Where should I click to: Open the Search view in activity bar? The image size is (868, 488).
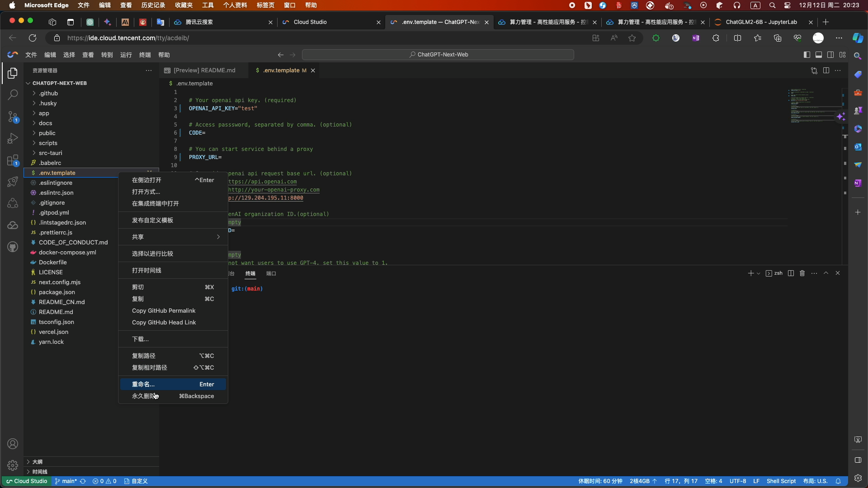(13, 95)
